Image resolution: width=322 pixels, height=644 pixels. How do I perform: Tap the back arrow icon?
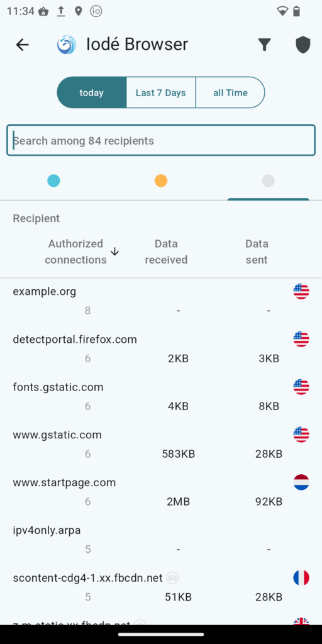[x=22, y=45]
